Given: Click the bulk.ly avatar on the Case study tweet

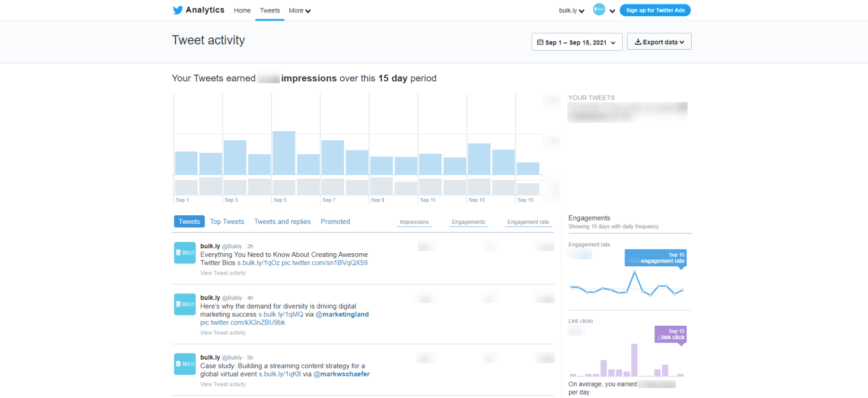Looking at the screenshot, I should (x=185, y=364).
